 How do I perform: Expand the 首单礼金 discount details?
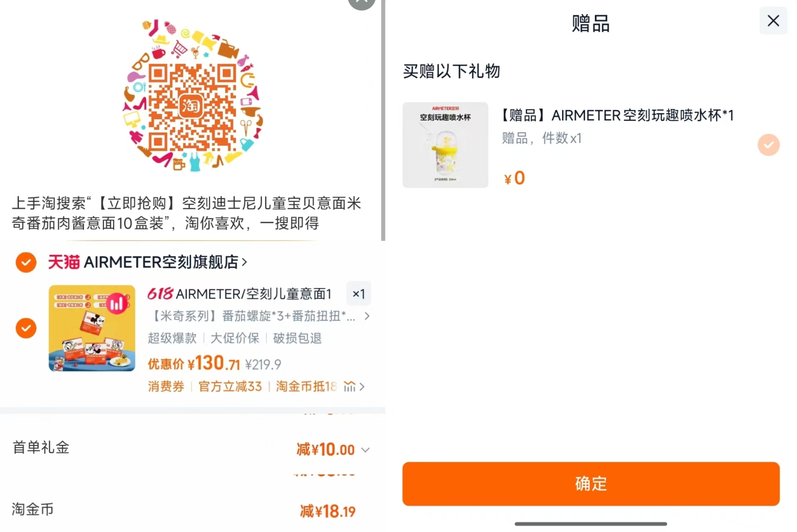(x=365, y=450)
